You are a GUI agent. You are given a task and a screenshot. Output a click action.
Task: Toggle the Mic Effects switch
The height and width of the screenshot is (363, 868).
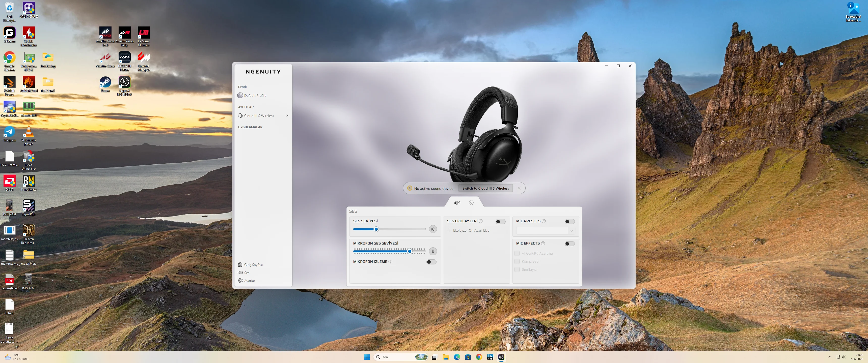(569, 244)
